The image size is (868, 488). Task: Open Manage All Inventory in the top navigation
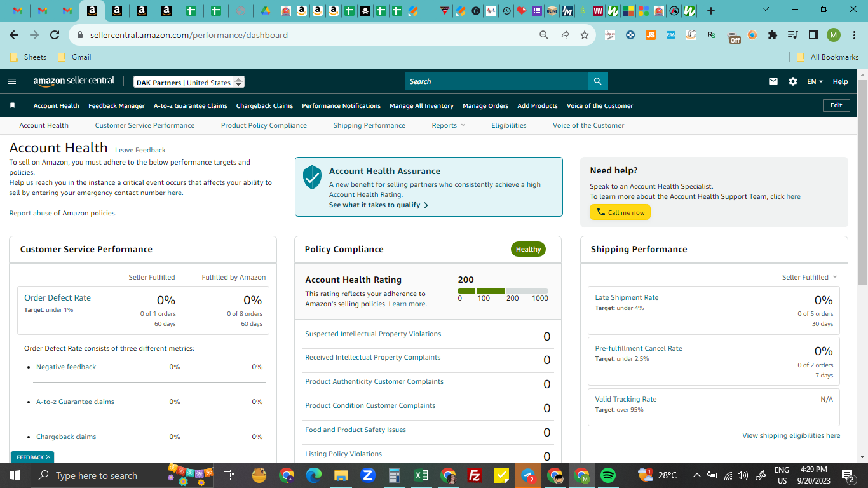[x=422, y=105]
